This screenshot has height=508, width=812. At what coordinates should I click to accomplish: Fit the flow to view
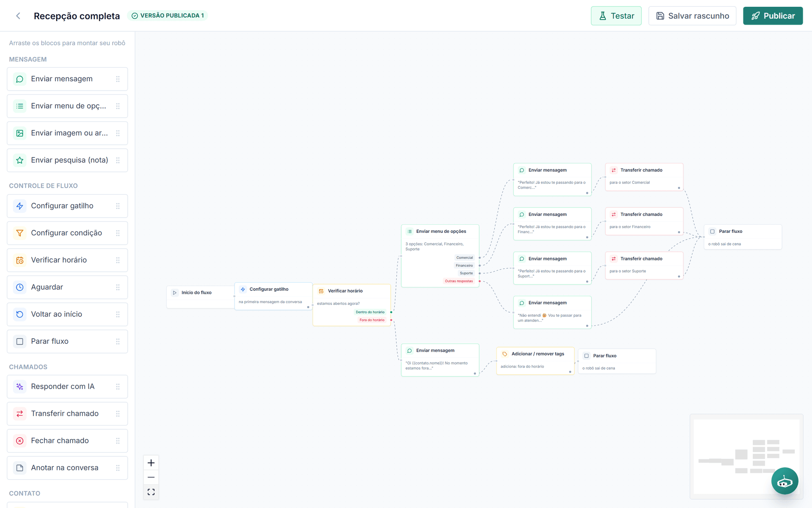[x=151, y=492]
